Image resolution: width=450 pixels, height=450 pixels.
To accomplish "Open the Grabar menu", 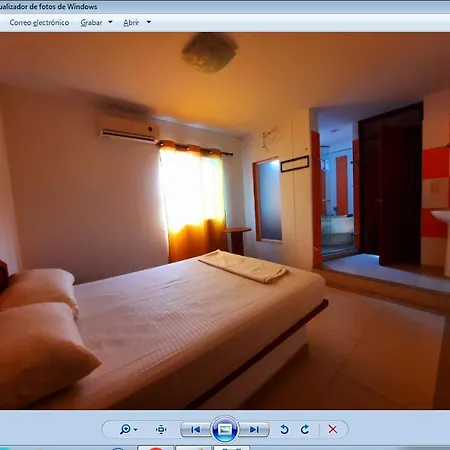I will (x=91, y=23).
